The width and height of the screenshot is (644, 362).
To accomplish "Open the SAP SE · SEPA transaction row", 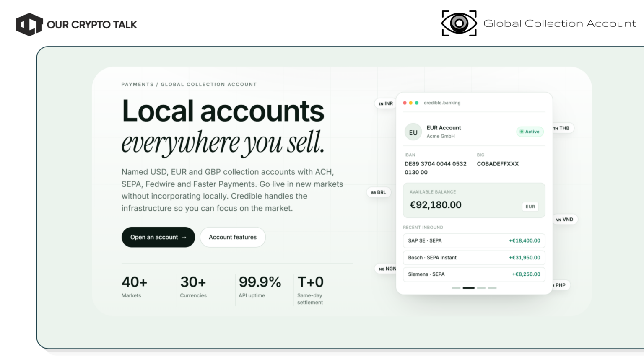I will click(x=474, y=241).
